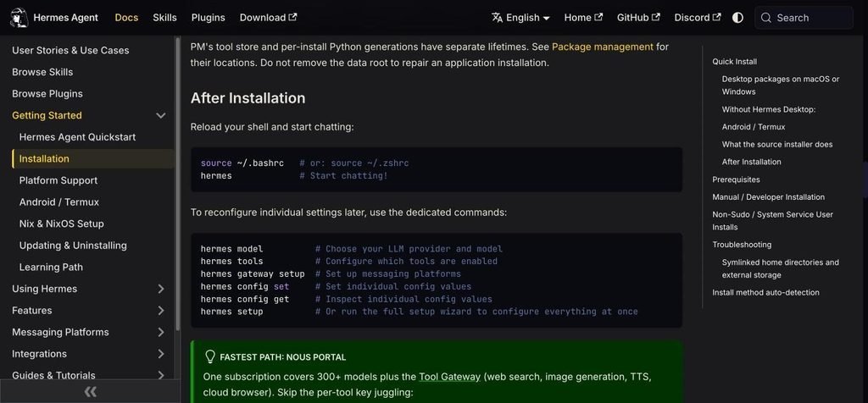
Task: Open Using Hermes sidebar category
Action: click(x=45, y=289)
